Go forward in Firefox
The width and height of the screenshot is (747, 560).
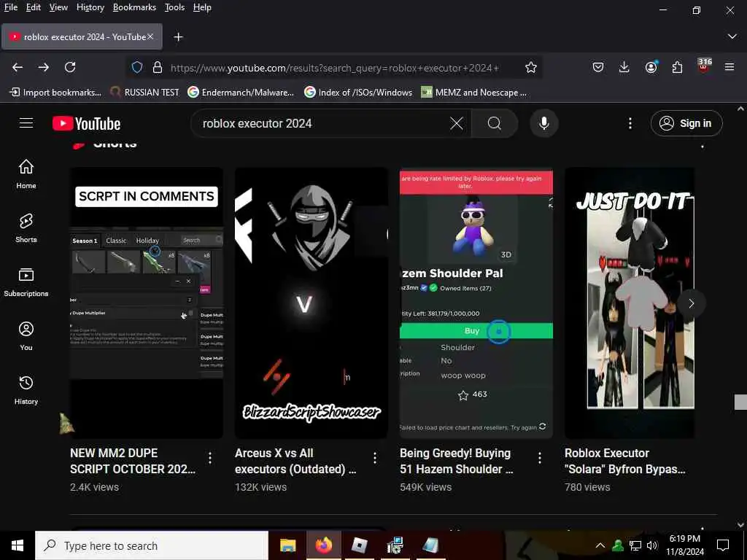coord(44,67)
